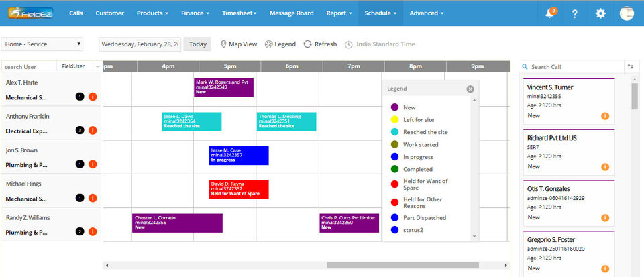Screen dimensions: 644x277
Task: Click the user profile avatar
Action: (627, 13)
